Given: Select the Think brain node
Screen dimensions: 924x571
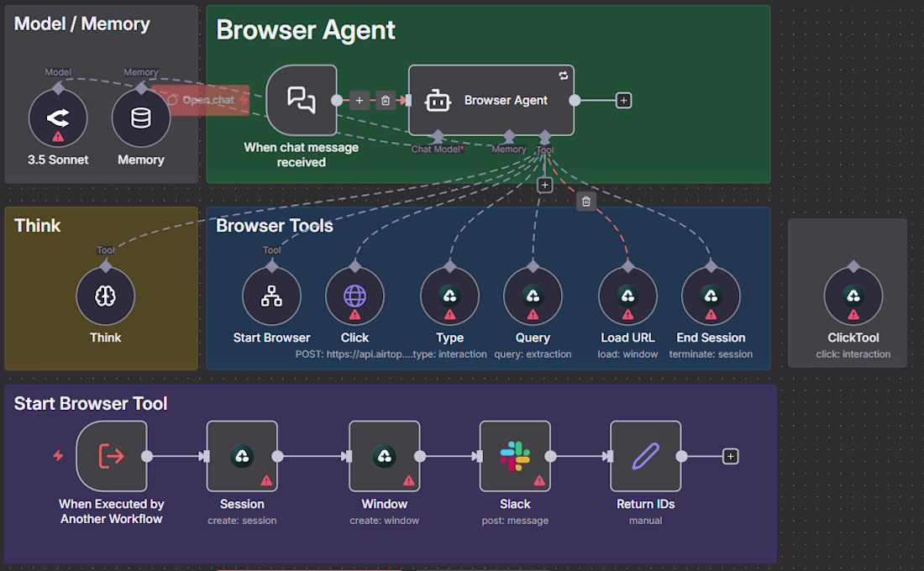Looking at the screenshot, I should (106, 296).
